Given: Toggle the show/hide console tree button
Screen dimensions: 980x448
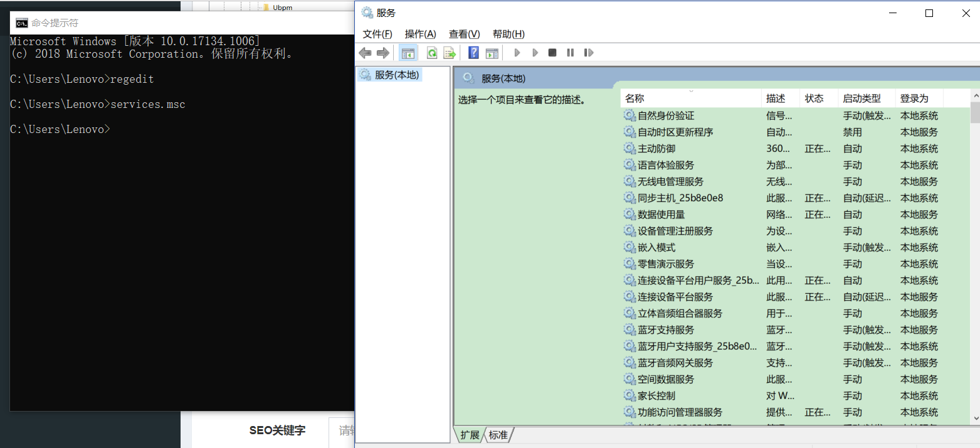Looking at the screenshot, I should point(408,53).
